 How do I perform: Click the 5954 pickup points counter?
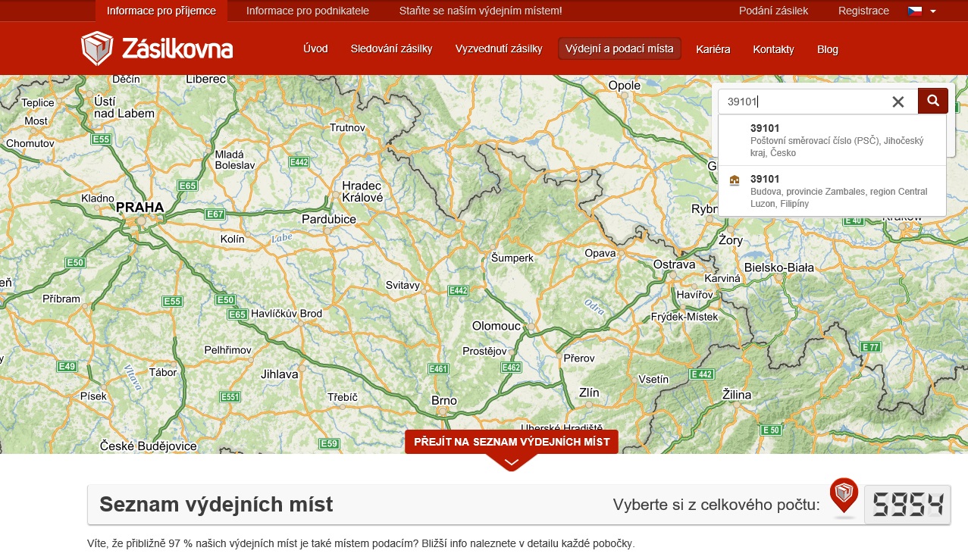click(907, 504)
